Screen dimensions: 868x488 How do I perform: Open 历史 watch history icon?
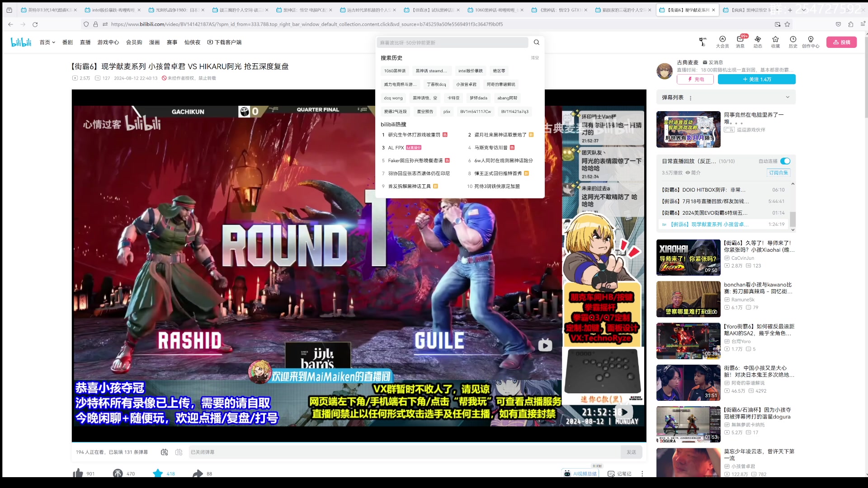pos(793,42)
